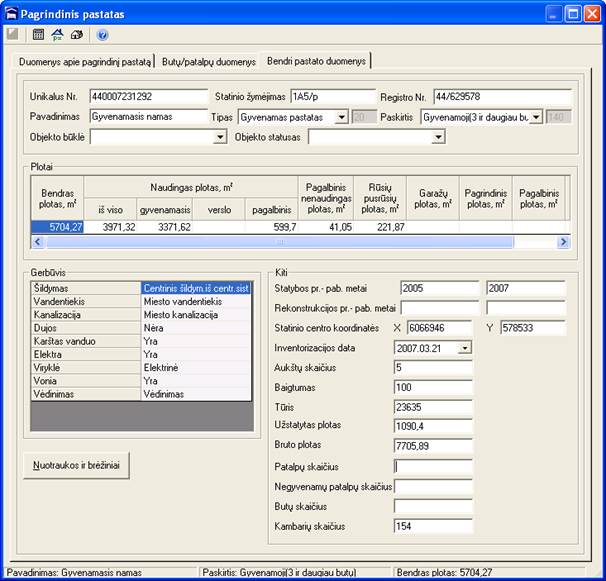
Task: Click the Baigtumas field
Action: point(433,387)
